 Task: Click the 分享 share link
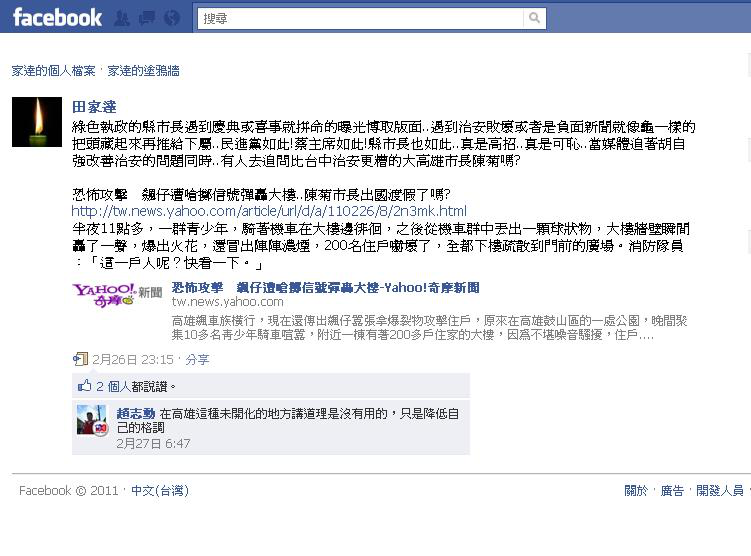pyautogui.click(x=197, y=359)
